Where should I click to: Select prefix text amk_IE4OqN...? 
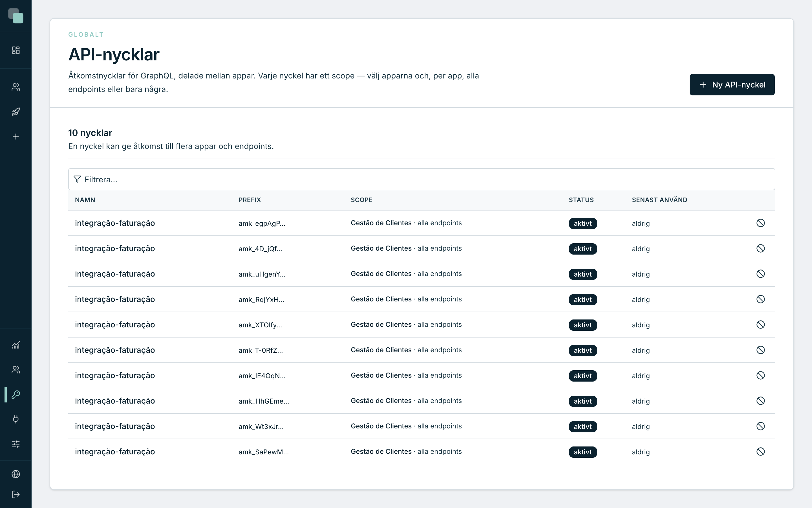tap(262, 376)
